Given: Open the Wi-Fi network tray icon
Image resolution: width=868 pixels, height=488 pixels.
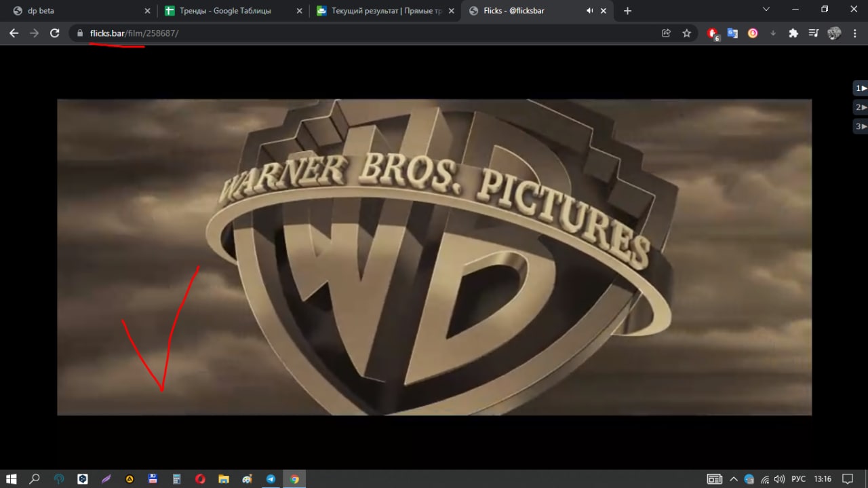Looking at the screenshot, I should click(765, 478).
